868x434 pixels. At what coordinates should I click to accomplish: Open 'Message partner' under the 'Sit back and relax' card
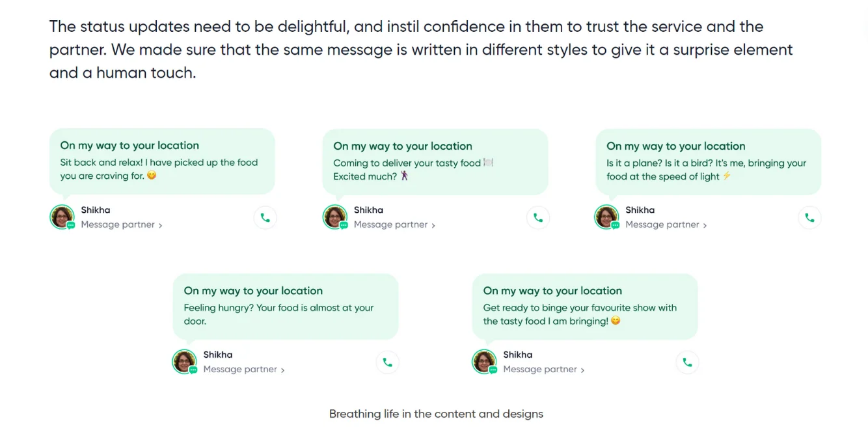coord(122,224)
